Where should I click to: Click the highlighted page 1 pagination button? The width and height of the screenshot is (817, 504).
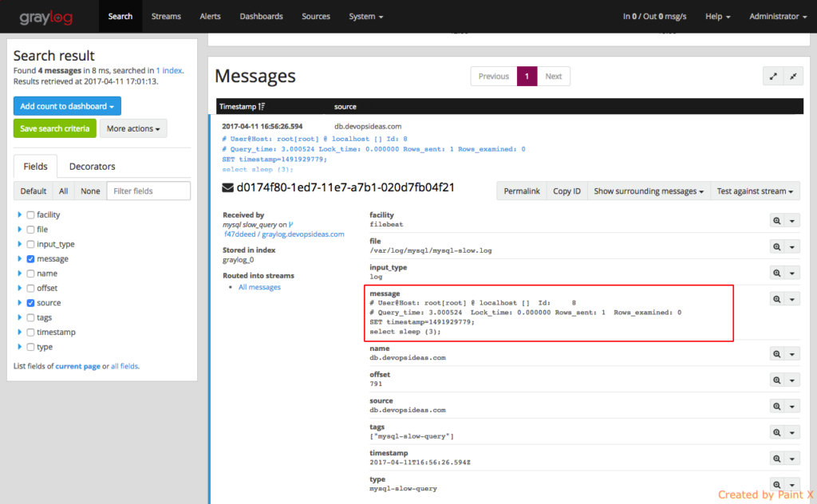[527, 76]
